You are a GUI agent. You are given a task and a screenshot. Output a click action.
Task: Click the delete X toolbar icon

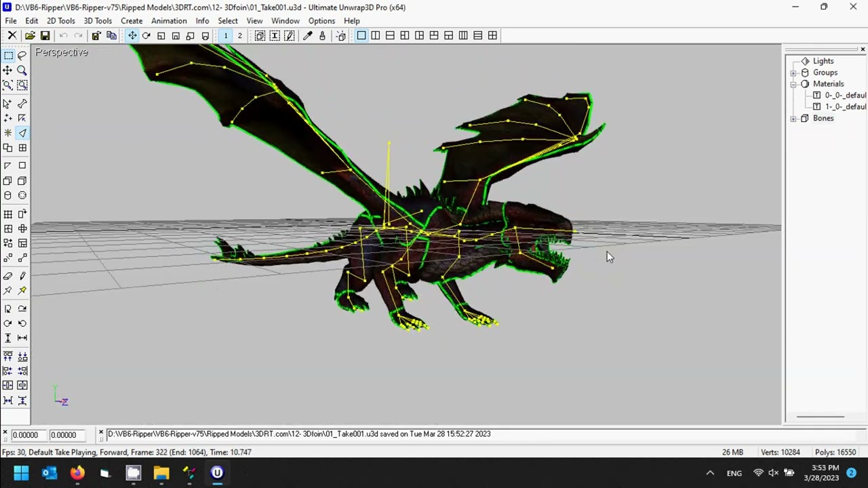click(x=12, y=36)
